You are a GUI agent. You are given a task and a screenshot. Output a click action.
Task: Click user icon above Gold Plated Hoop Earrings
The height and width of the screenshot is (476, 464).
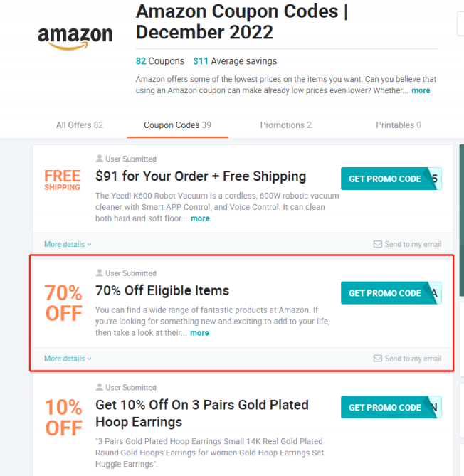point(100,388)
